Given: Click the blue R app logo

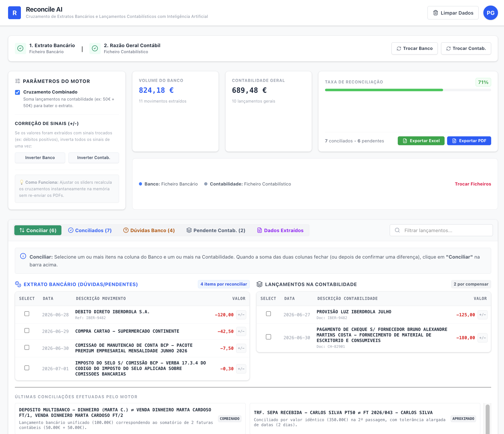Looking at the screenshot, I should point(14,13).
